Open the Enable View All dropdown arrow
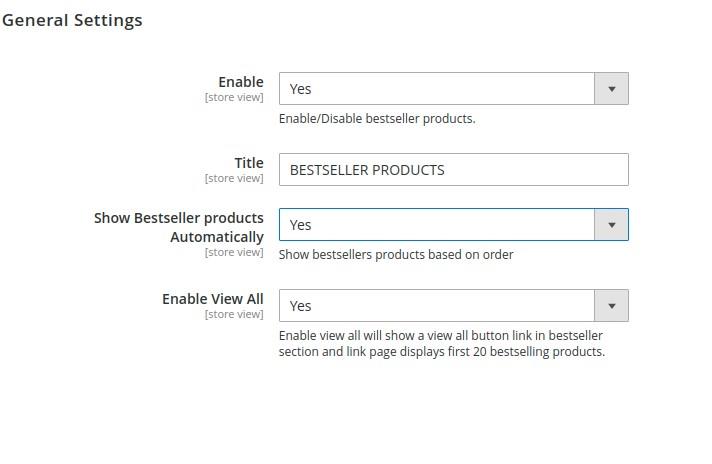This screenshot has height=464, width=712. pos(611,306)
